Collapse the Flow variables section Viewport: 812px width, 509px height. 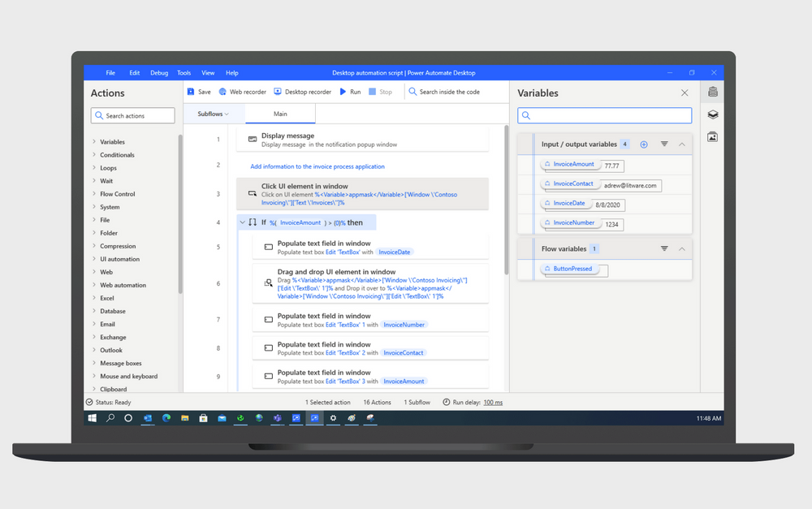click(682, 249)
